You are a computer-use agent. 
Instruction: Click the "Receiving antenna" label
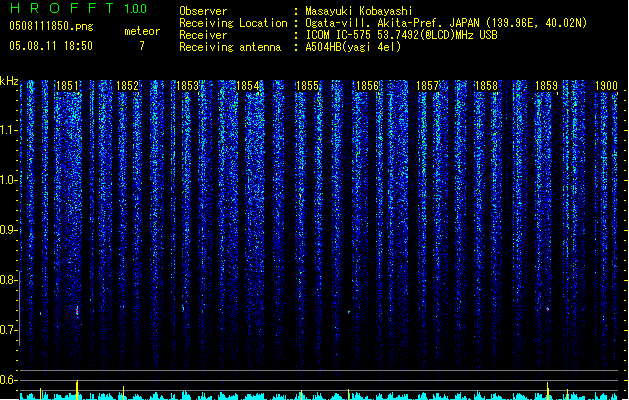pyautogui.click(x=230, y=47)
